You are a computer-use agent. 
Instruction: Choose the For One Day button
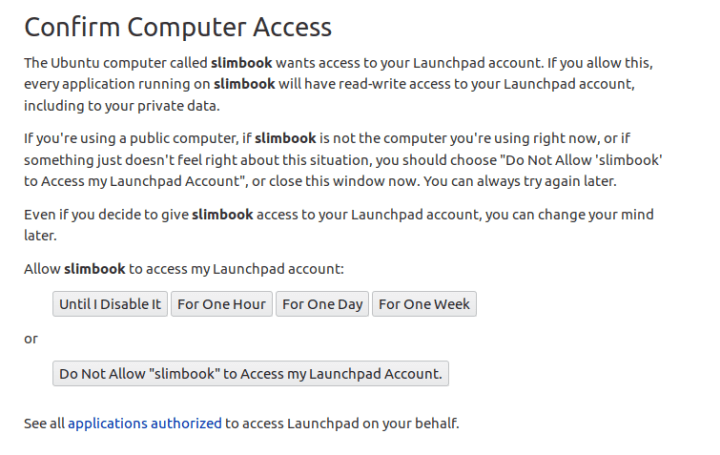322,304
